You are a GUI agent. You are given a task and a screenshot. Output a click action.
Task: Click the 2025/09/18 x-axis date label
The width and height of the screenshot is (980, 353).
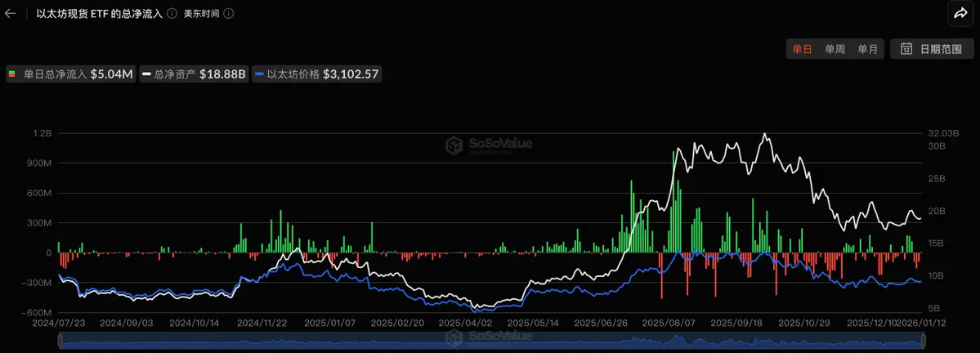tap(736, 324)
